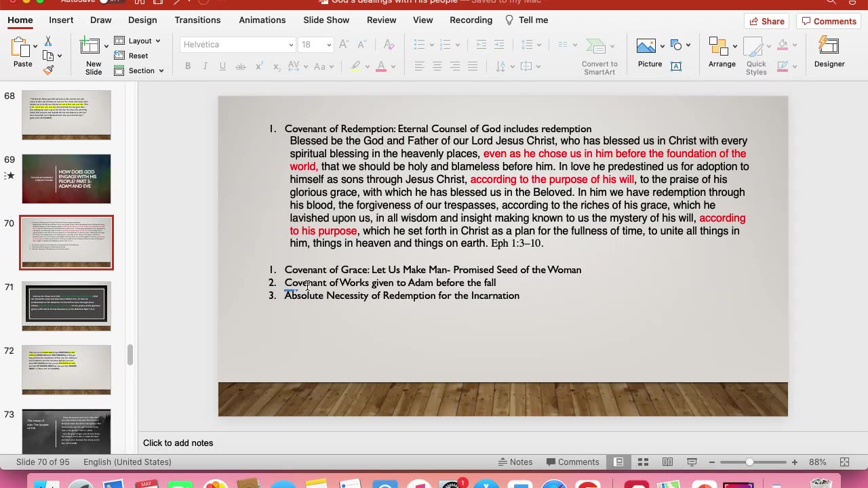868x488 pixels.
Task: Click the bulleted list icon
Action: 419,45
